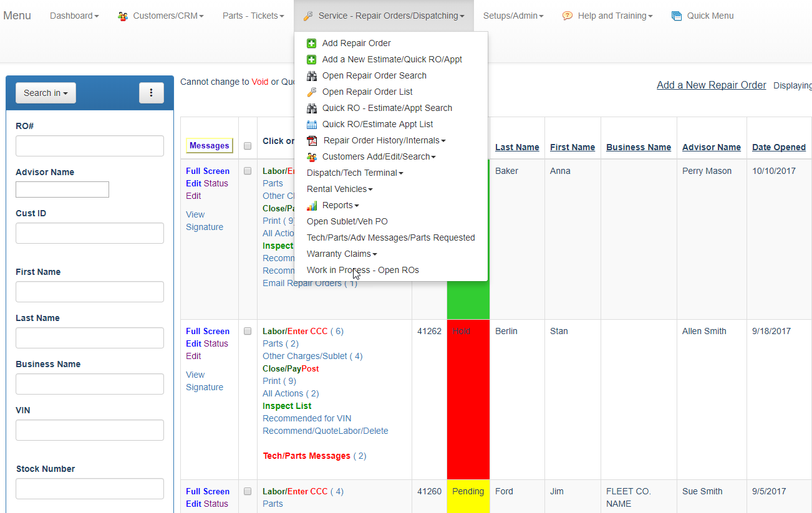
Task: Click the Messages button in table header
Action: [210, 146]
